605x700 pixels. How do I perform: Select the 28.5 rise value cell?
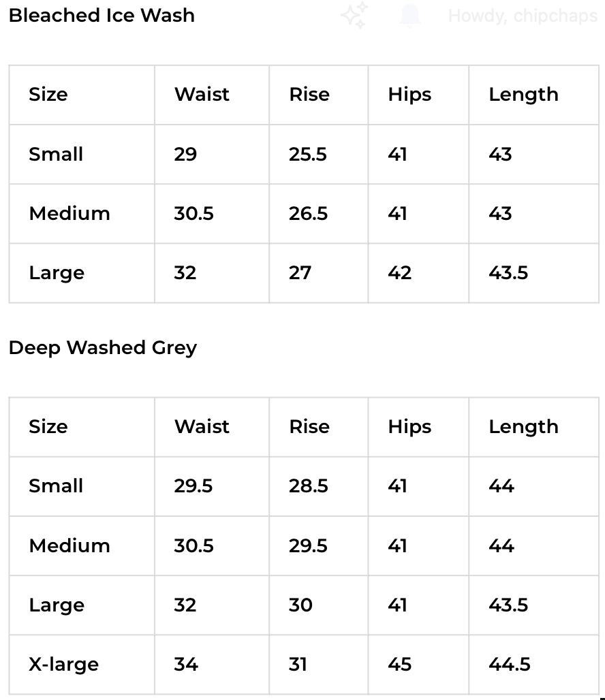[x=309, y=486]
